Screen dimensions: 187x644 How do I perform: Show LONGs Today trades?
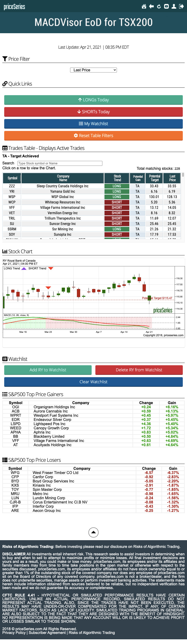pos(93,100)
